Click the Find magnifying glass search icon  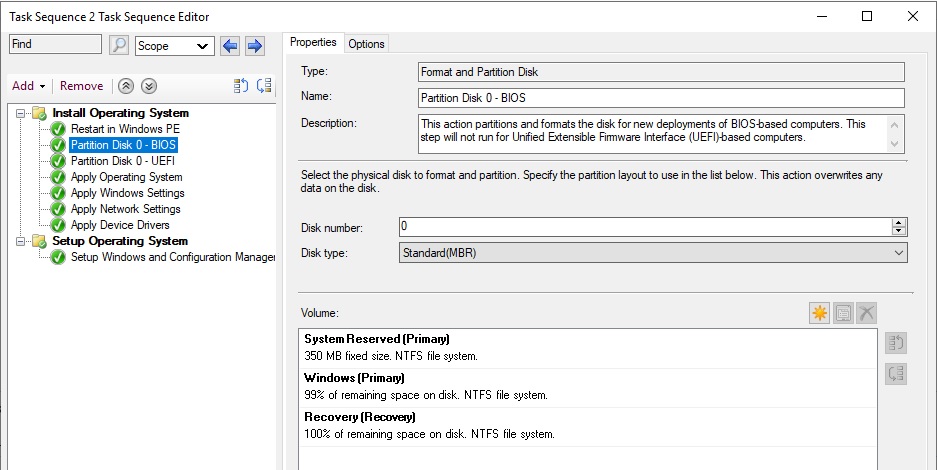119,45
